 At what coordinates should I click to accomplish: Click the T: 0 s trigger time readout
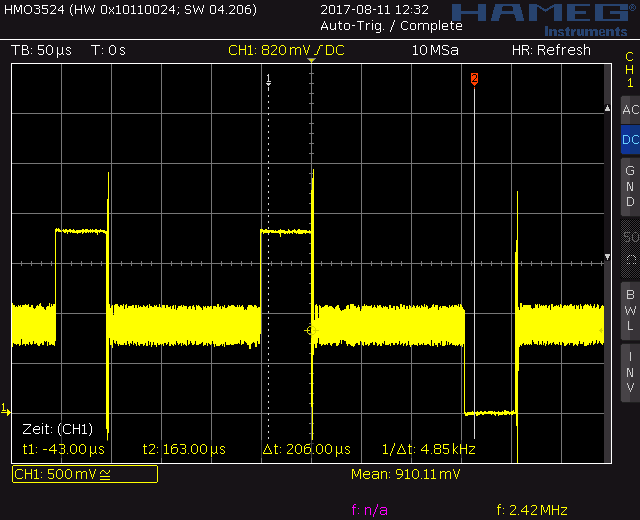[108, 50]
